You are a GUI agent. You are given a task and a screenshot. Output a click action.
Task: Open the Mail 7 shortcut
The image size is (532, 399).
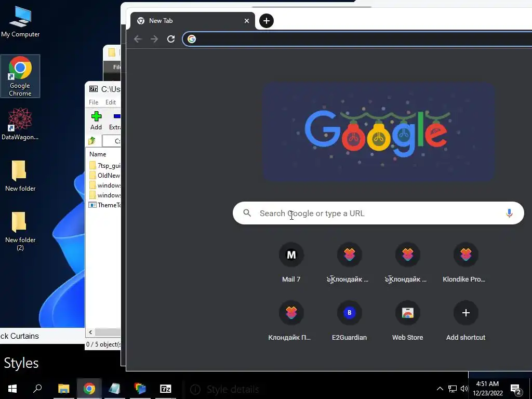point(291,263)
